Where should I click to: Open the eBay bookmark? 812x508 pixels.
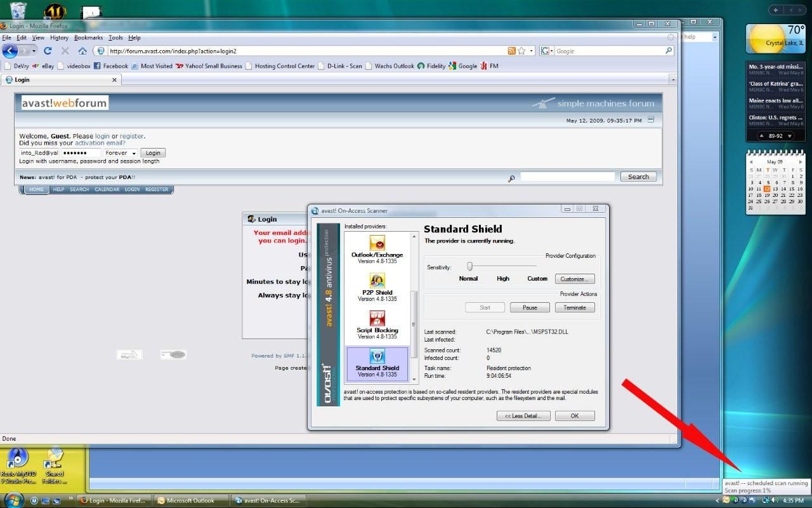44,66
